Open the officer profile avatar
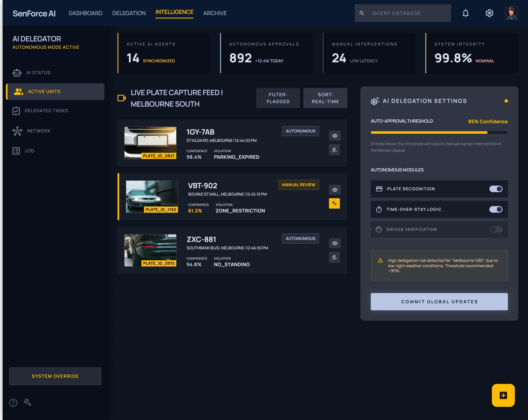The width and height of the screenshot is (528, 420). click(511, 13)
